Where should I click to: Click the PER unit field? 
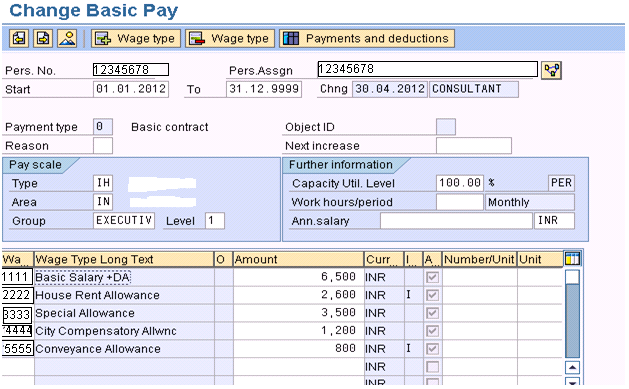(561, 183)
